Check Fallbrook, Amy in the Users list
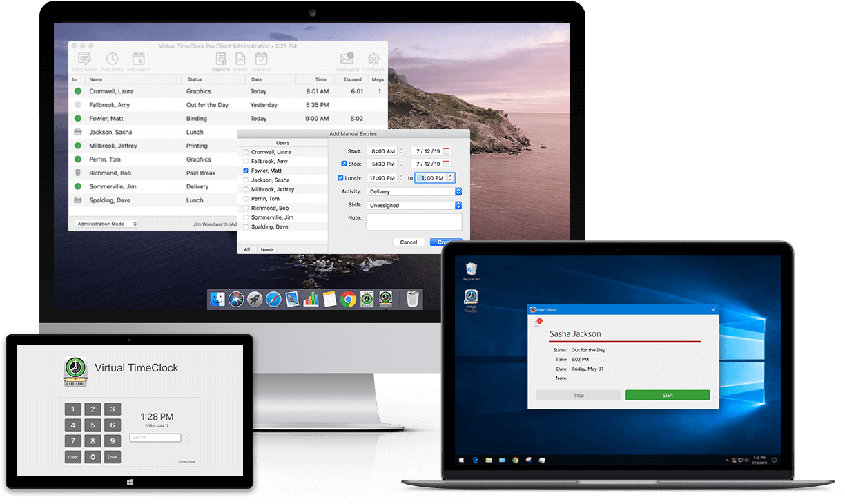Viewport: 845px width, 504px height. [246, 162]
